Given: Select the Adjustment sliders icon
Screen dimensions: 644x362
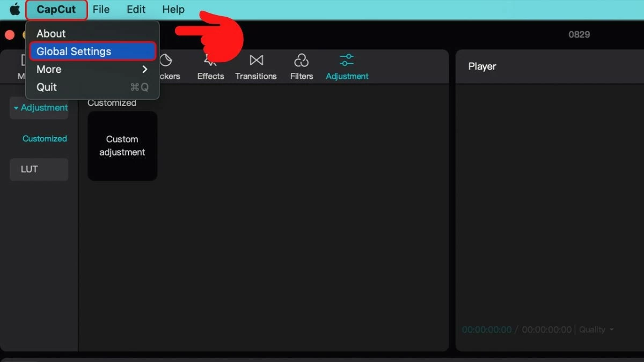Looking at the screenshot, I should pyautogui.click(x=347, y=60).
